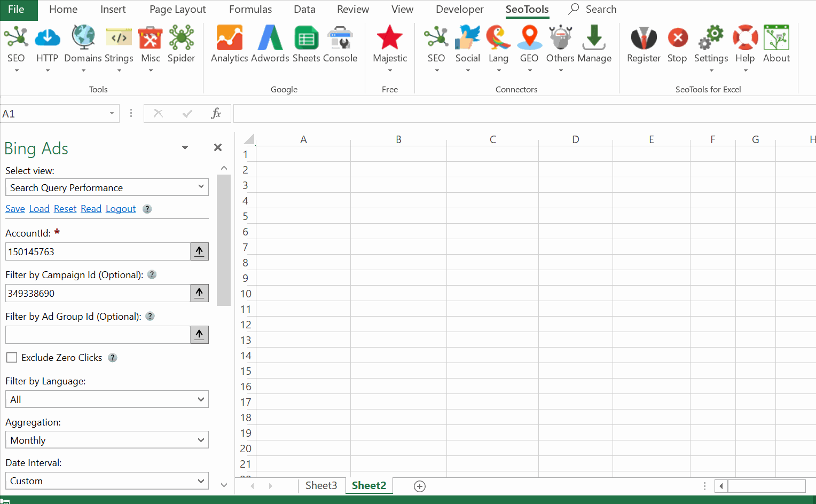Open the GEO map pin connectors

point(529,37)
